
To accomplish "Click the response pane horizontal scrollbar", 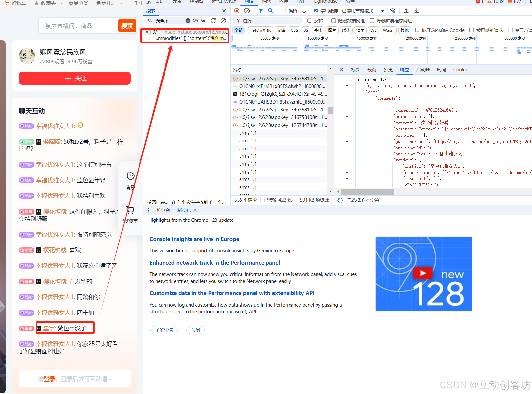I will pyautogui.click(x=367, y=192).
